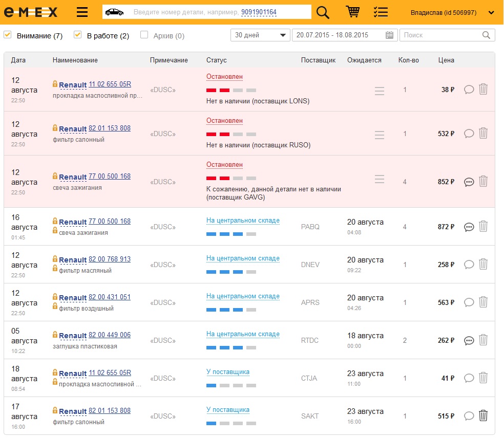Screen dimensions: 504x439
Task: Open the calendar date picker icon
Action: click(389, 35)
